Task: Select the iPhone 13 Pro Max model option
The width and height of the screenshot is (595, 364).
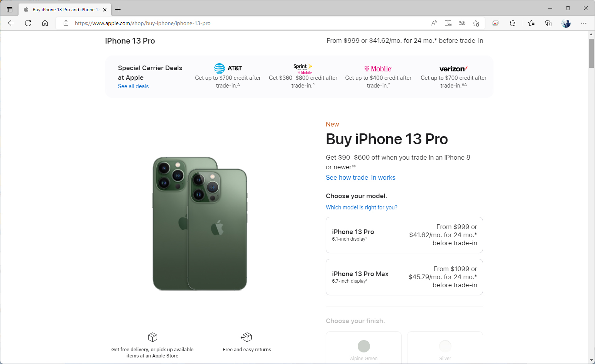Action: (404, 277)
